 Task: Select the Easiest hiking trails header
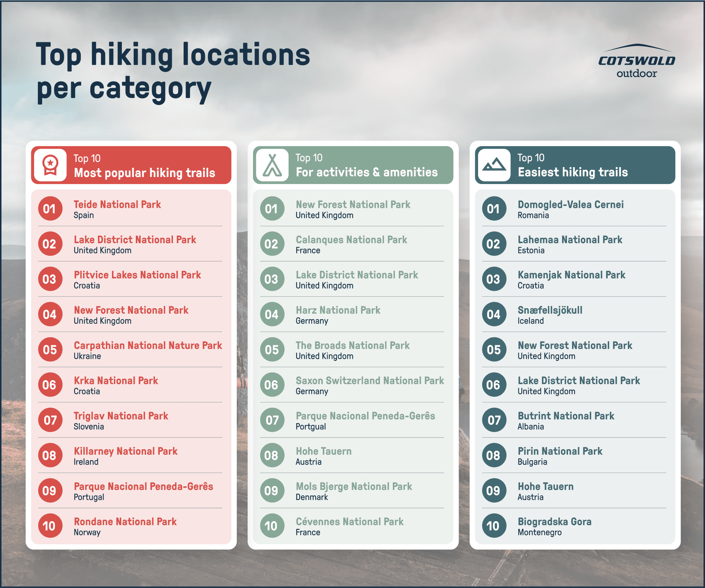(x=572, y=172)
